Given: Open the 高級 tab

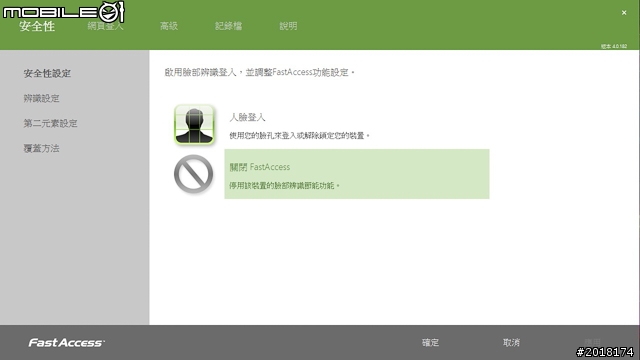Looking at the screenshot, I should click(169, 26).
